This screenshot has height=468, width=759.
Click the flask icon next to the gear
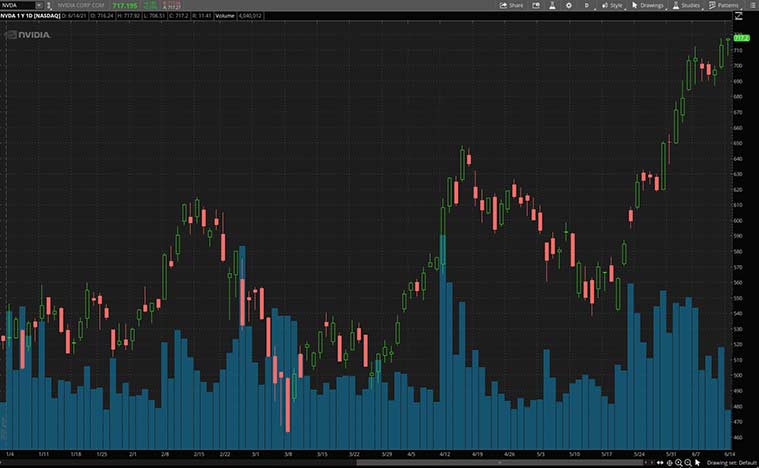tap(552, 5)
